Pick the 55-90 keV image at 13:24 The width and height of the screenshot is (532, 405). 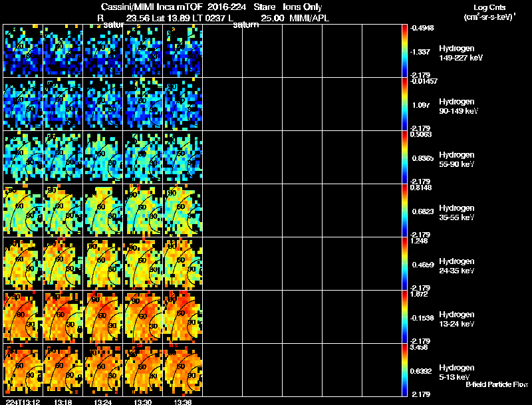(103, 158)
